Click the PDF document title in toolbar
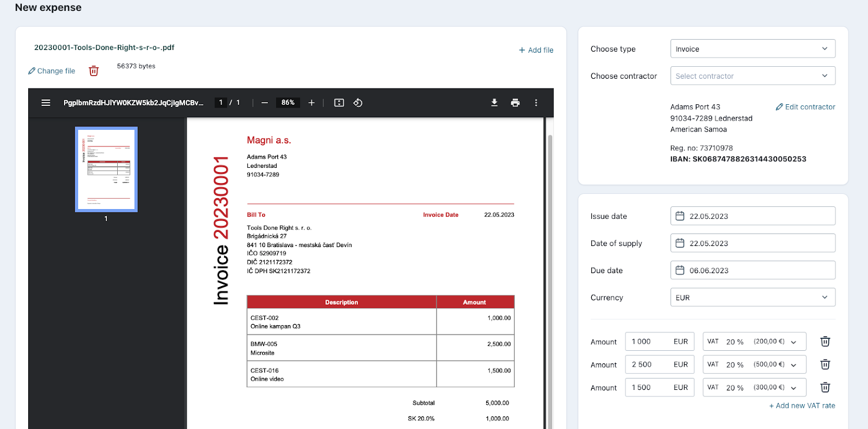This screenshot has height=429, width=868. click(x=133, y=103)
